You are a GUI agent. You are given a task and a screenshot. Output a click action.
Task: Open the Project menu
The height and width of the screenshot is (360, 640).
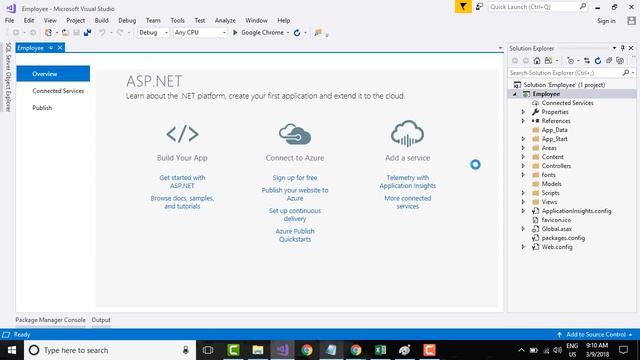coord(76,20)
